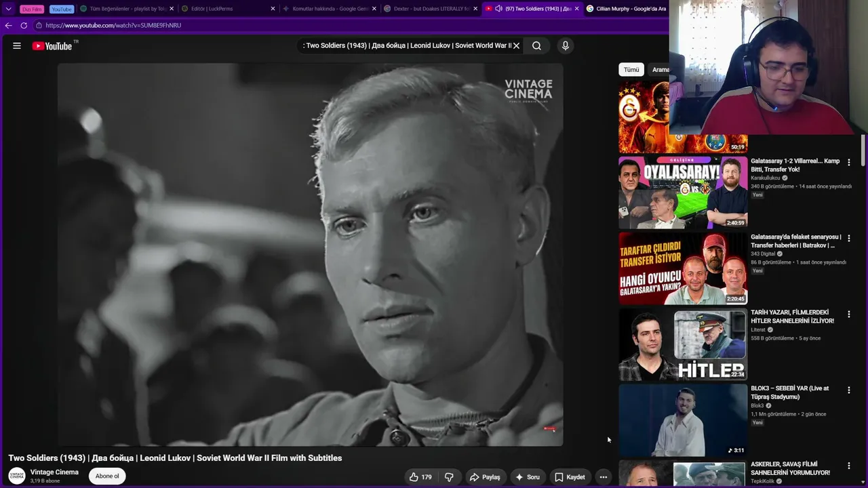Expand the tab search dropdown arrow
The image size is (868, 488).
point(8,9)
